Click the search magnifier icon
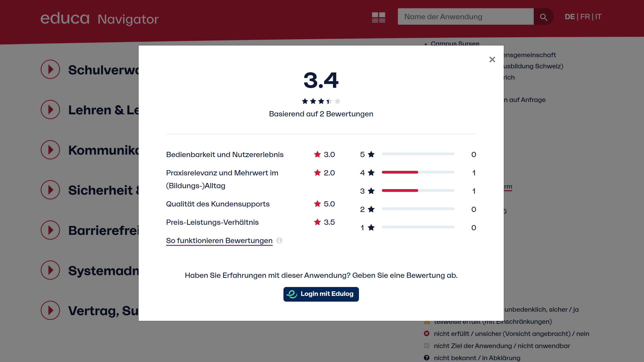 pyautogui.click(x=543, y=17)
